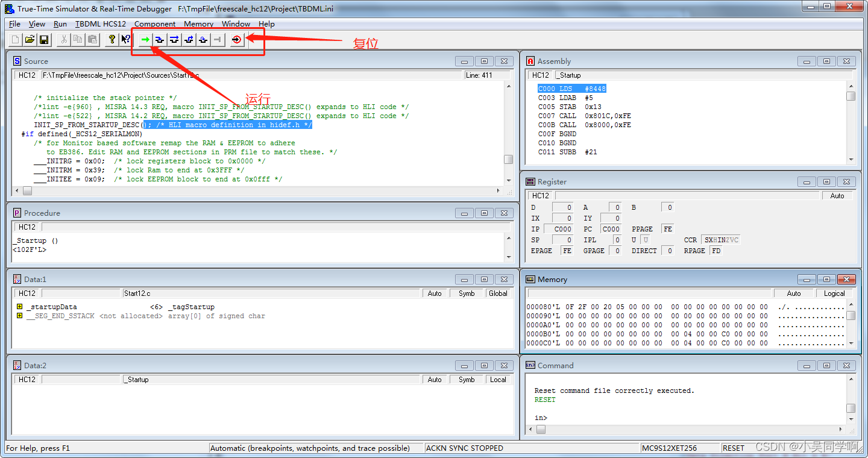Click the Step Over toolbar icon
This screenshot has height=458, width=868.
coord(174,40)
